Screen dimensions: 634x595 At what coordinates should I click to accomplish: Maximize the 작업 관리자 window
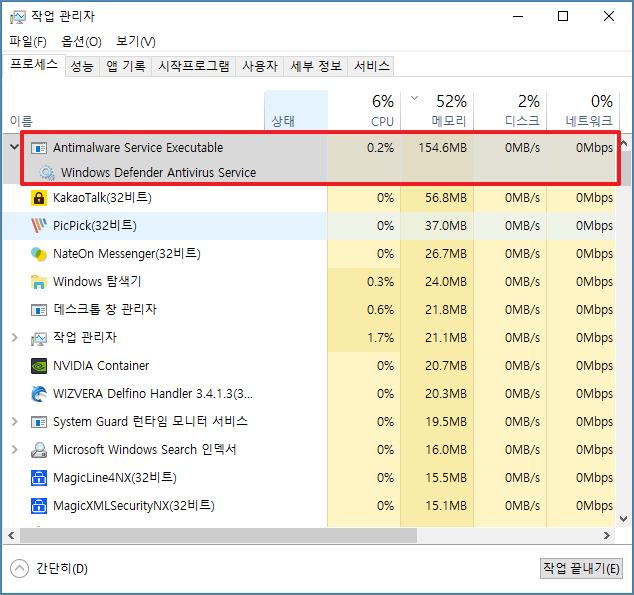point(563,17)
